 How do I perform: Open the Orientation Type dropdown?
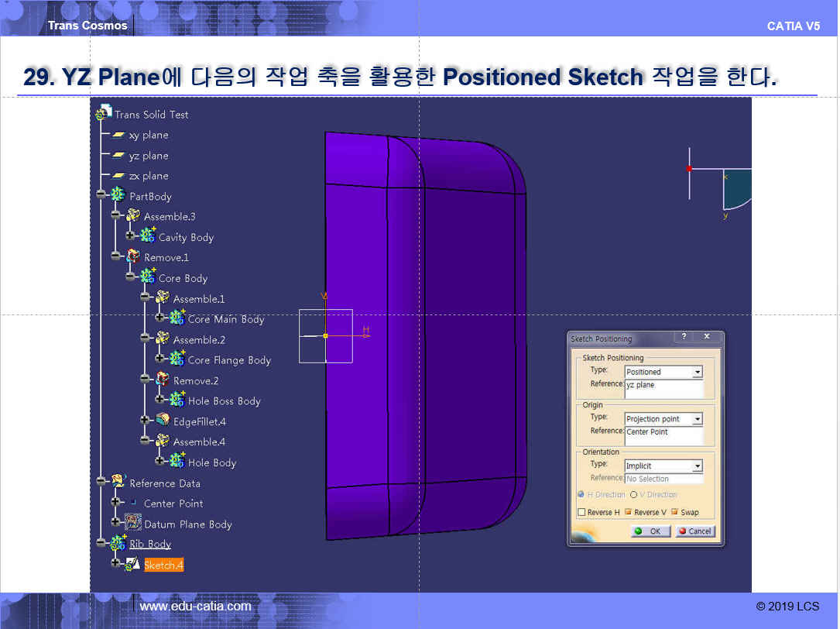[698, 466]
